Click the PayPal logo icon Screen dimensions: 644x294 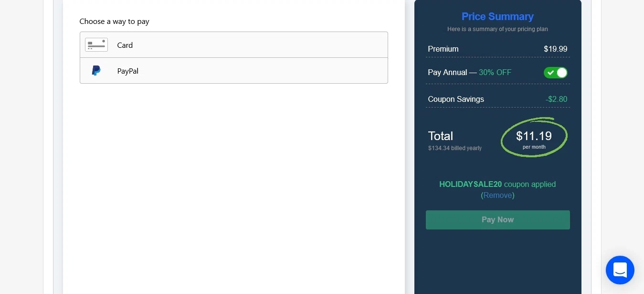(96, 71)
